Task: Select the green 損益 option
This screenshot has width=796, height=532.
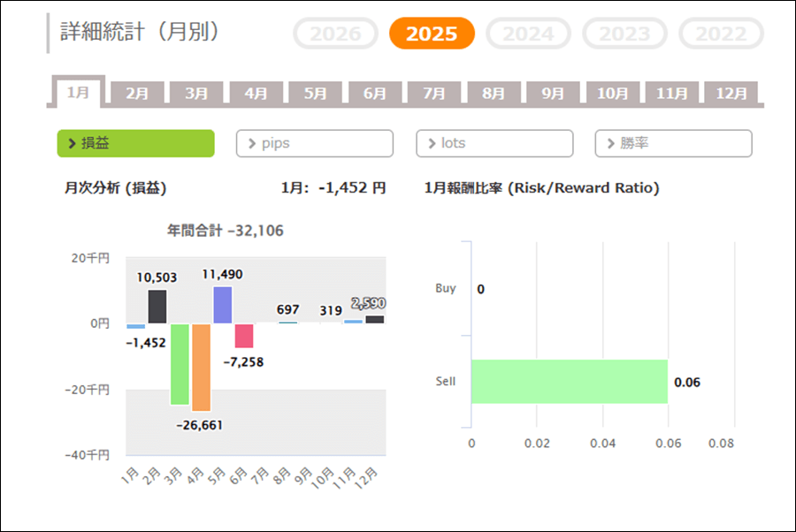Action: [x=135, y=143]
